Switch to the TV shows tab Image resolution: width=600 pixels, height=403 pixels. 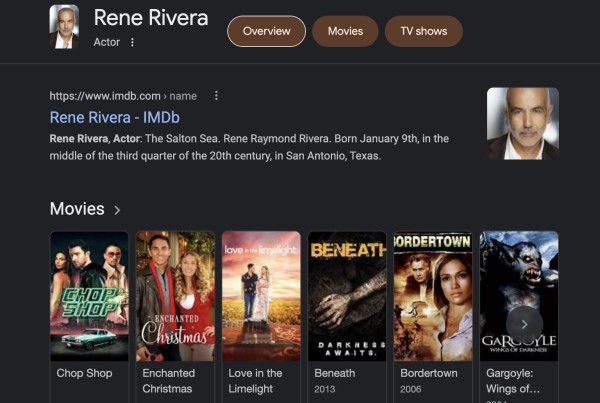[424, 31]
